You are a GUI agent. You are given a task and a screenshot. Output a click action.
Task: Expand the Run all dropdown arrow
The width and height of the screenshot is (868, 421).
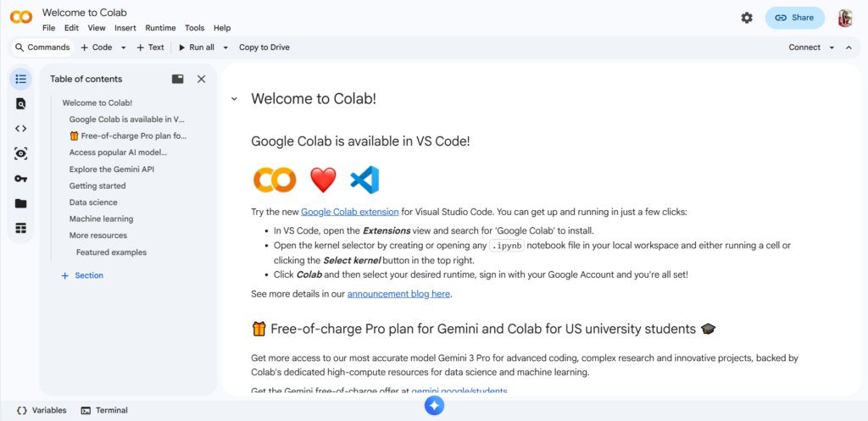click(225, 47)
